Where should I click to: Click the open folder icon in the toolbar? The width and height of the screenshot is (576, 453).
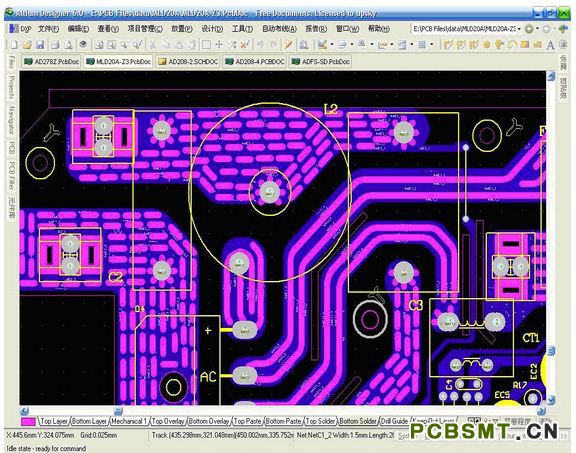(27, 45)
